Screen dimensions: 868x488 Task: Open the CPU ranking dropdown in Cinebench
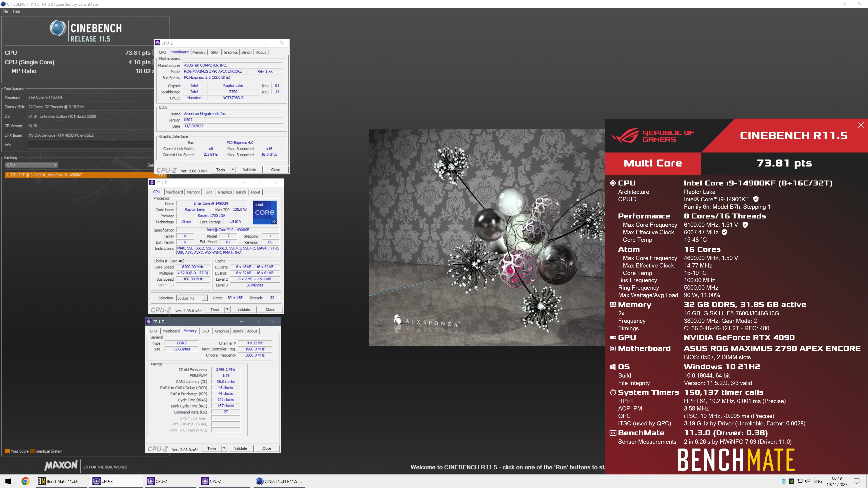32,165
